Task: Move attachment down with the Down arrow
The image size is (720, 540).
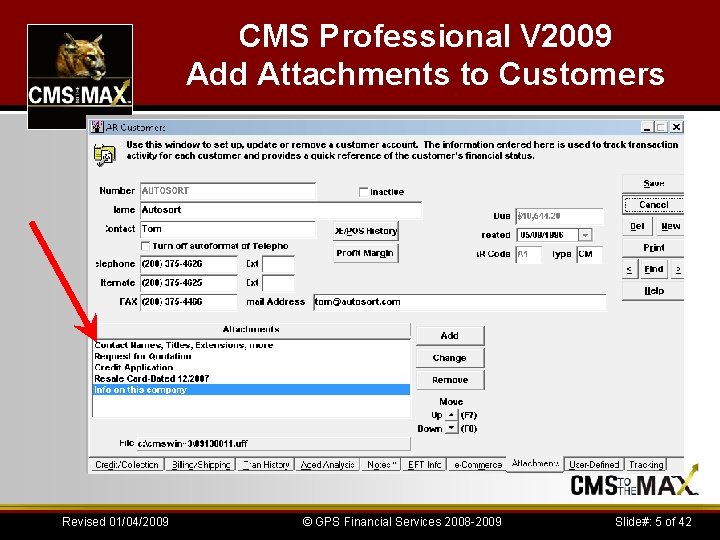Action: (x=451, y=428)
